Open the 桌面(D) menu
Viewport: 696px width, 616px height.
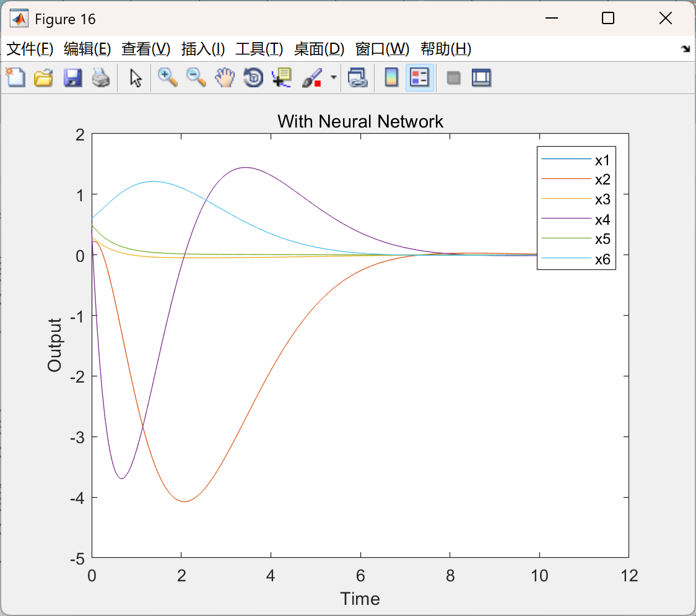point(319,49)
